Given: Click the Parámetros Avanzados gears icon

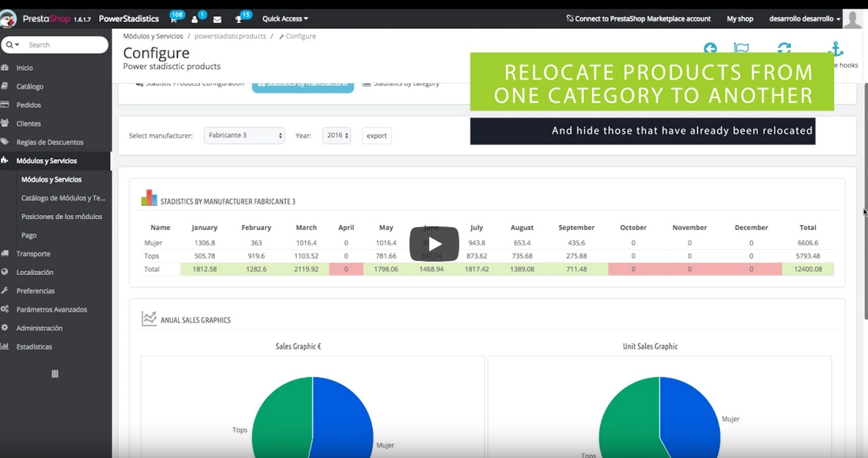Looking at the screenshot, I should point(5,309).
